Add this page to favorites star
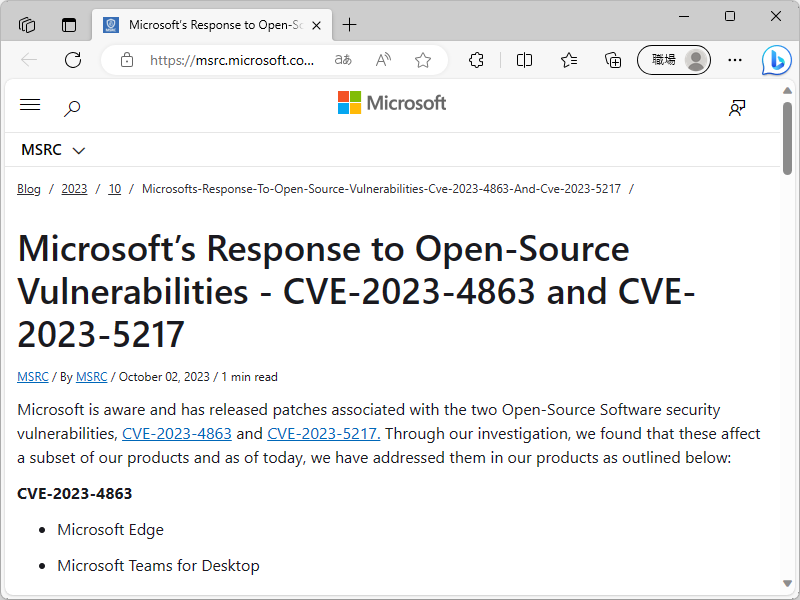Image resolution: width=800 pixels, height=600 pixels. 423,60
